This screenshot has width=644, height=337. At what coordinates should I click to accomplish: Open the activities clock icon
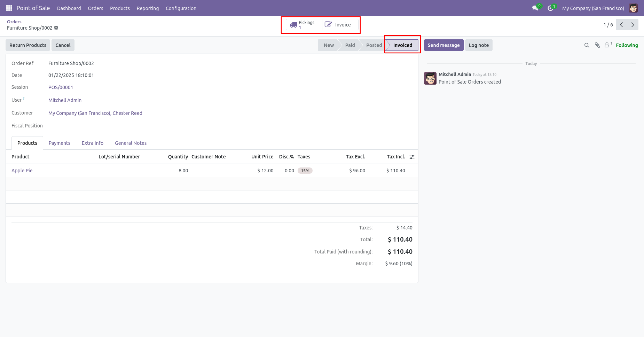(550, 8)
